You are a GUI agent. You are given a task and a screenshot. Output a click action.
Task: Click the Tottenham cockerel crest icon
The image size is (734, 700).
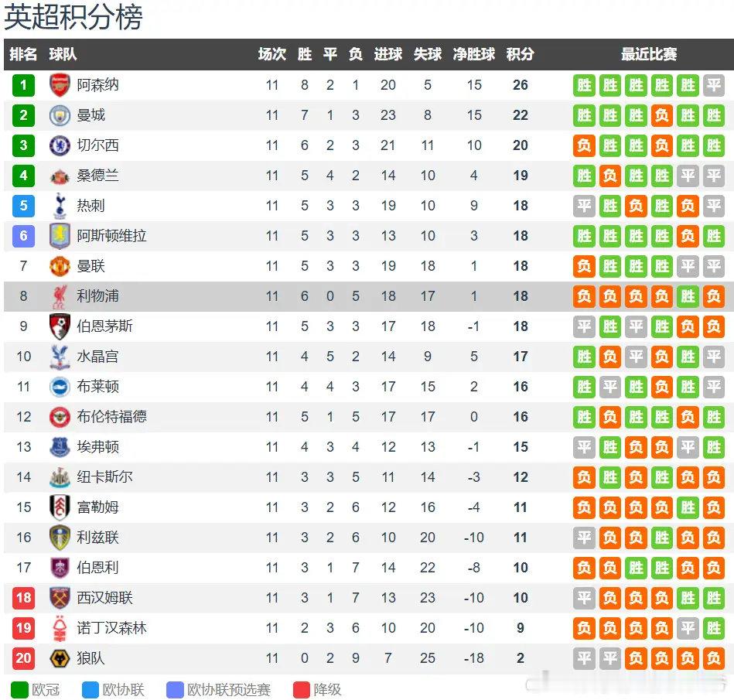tap(60, 206)
